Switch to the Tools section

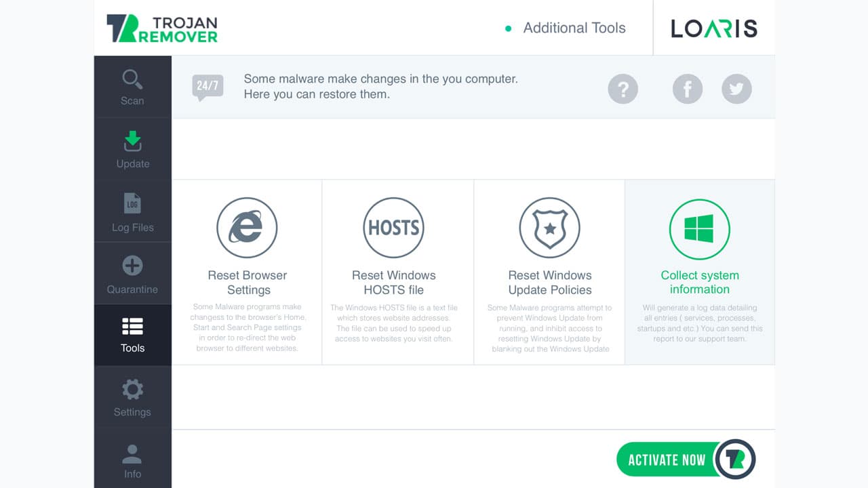pos(132,335)
